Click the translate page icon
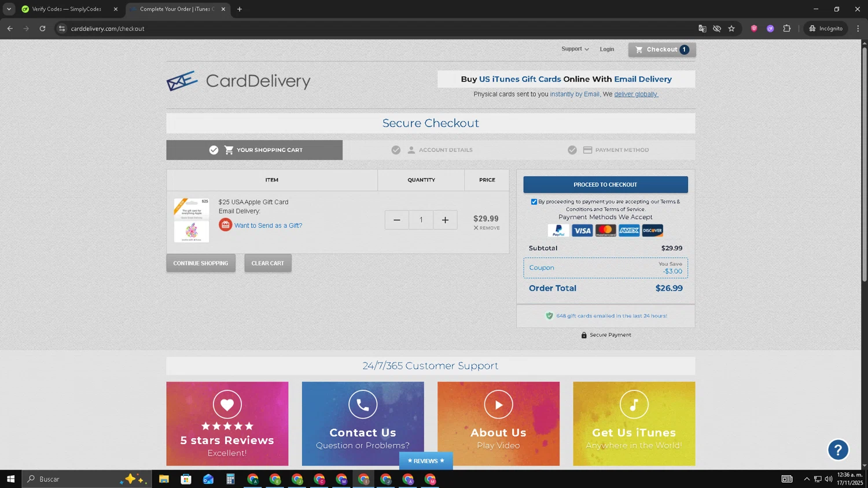 tap(702, 28)
